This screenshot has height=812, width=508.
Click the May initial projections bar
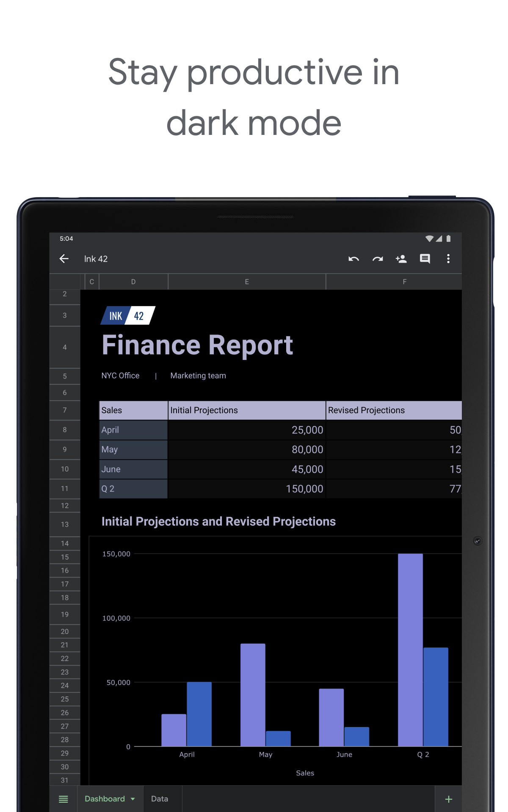[253, 695]
